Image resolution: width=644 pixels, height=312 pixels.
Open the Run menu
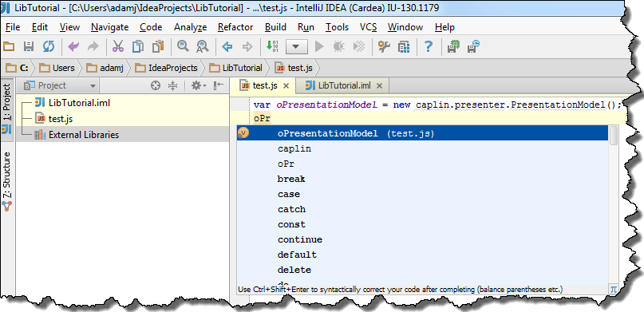(306, 27)
